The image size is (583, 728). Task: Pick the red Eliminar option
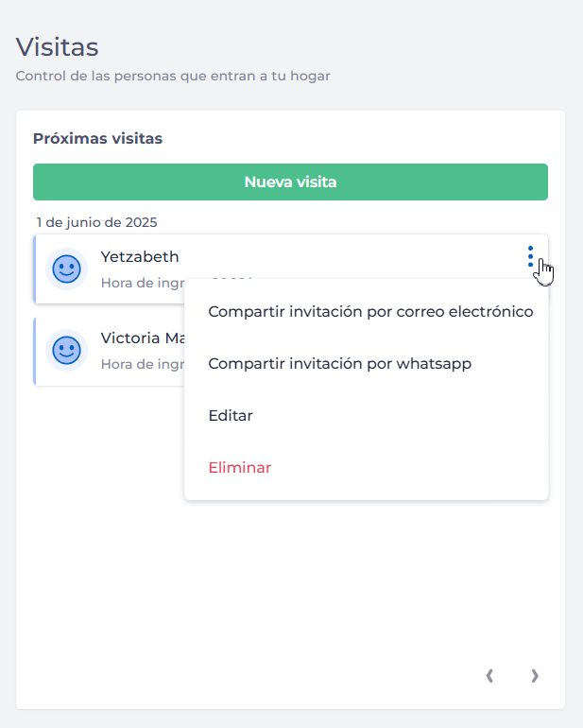coord(239,468)
